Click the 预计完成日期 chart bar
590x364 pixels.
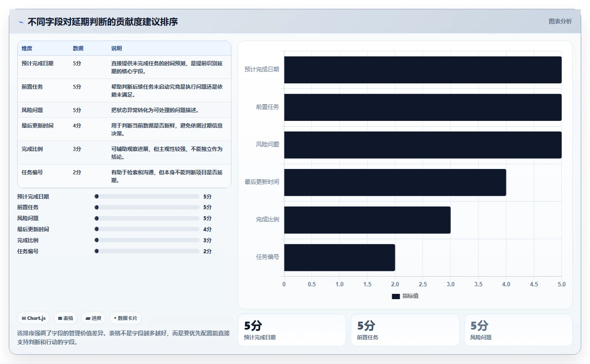click(x=423, y=70)
